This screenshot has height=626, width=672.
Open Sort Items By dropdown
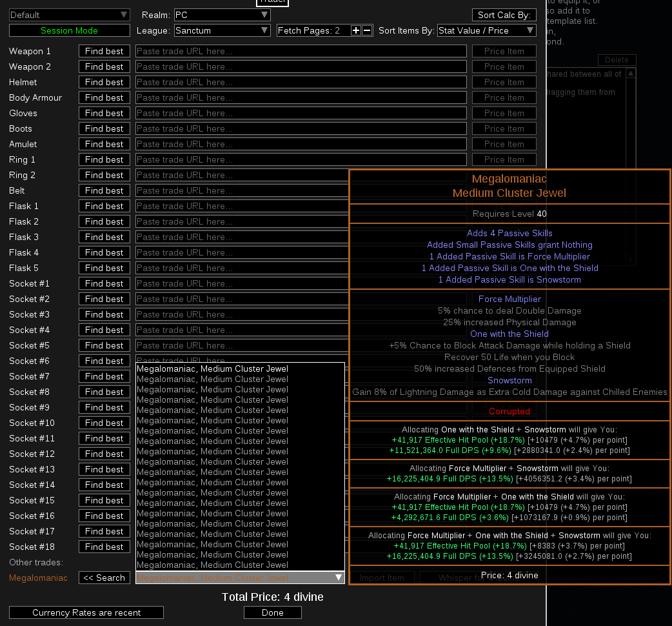point(486,30)
